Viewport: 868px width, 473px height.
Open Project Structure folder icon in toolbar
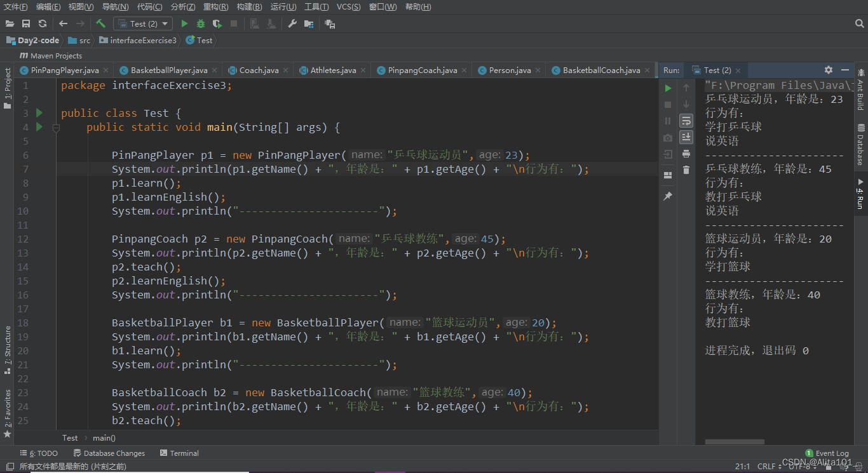(x=309, y=23)
